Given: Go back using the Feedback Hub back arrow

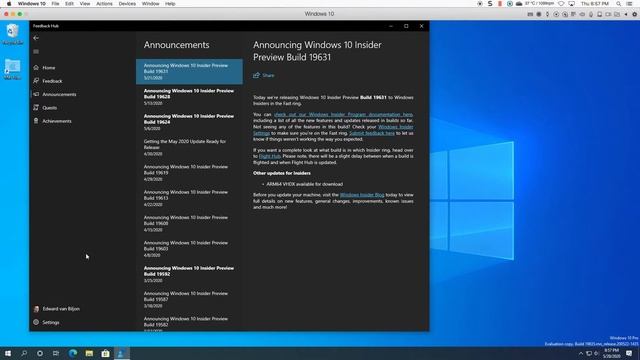Looking at the screenshot, I should [x=36, y=38].
